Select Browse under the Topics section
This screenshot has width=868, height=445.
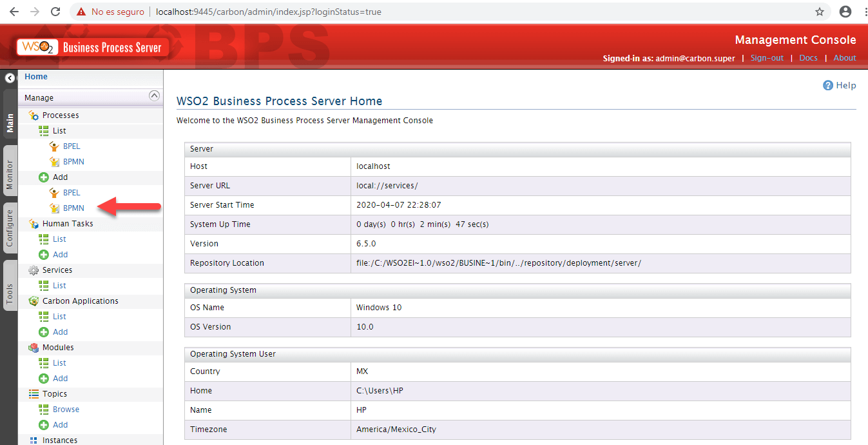66,409
